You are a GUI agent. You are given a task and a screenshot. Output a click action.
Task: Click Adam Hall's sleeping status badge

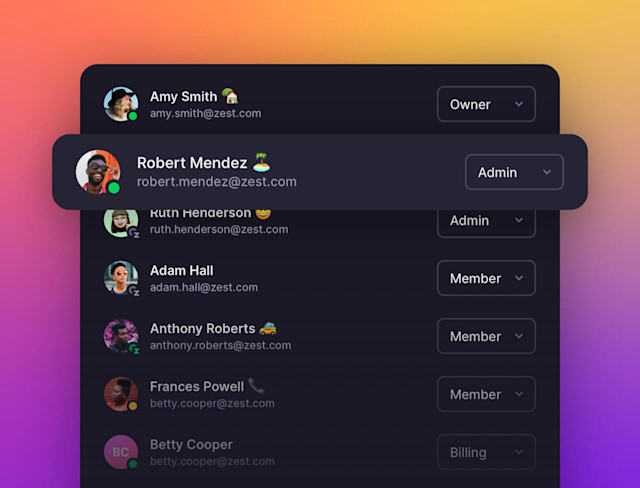pyautogui.click(x=134, y=291)
